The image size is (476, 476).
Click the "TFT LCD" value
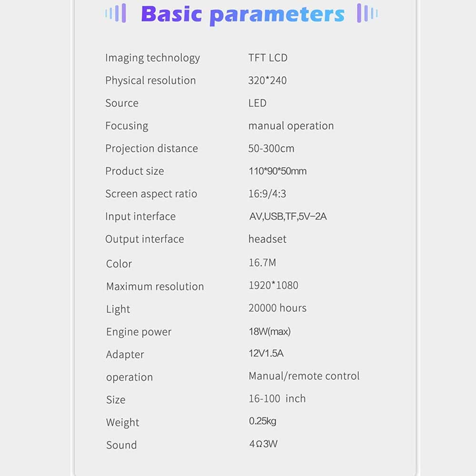268,58
